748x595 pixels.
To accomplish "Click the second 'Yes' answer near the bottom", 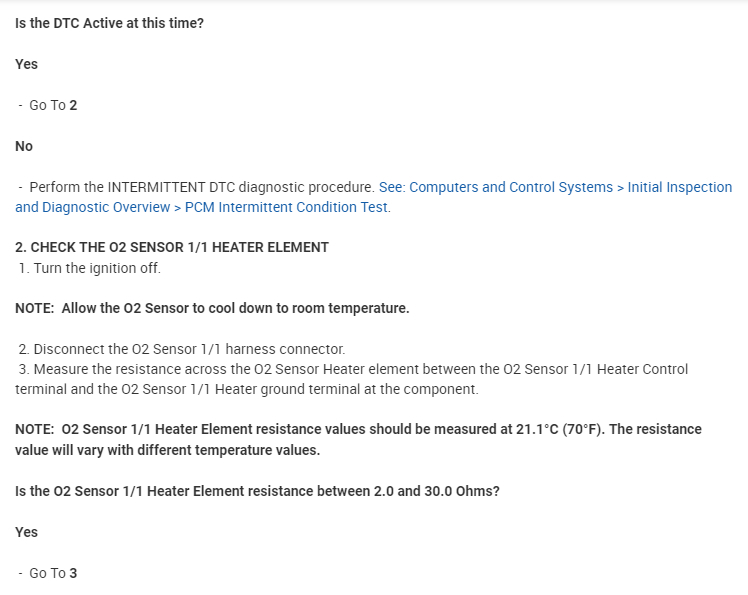I will coord(27,532).
